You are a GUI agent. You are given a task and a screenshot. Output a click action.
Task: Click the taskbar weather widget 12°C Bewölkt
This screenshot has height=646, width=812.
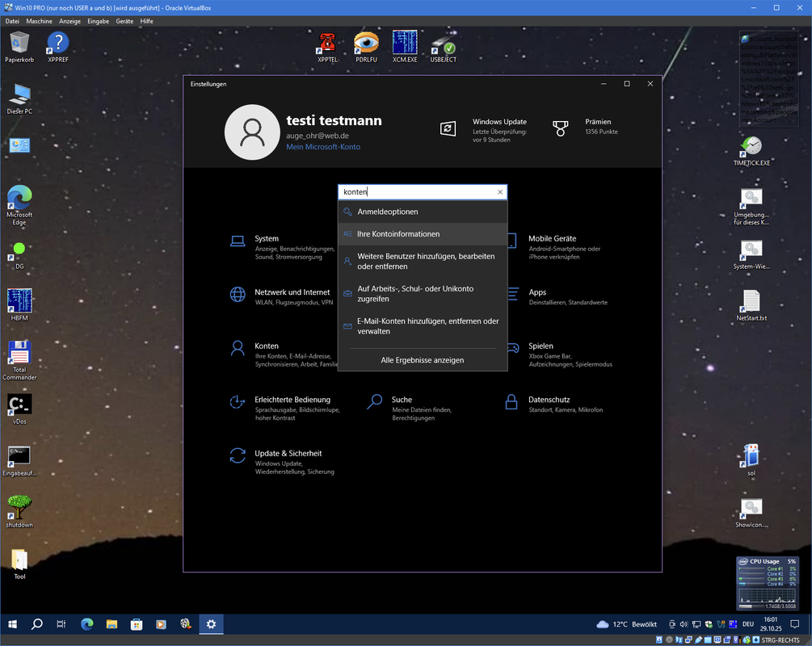(627, 624)
